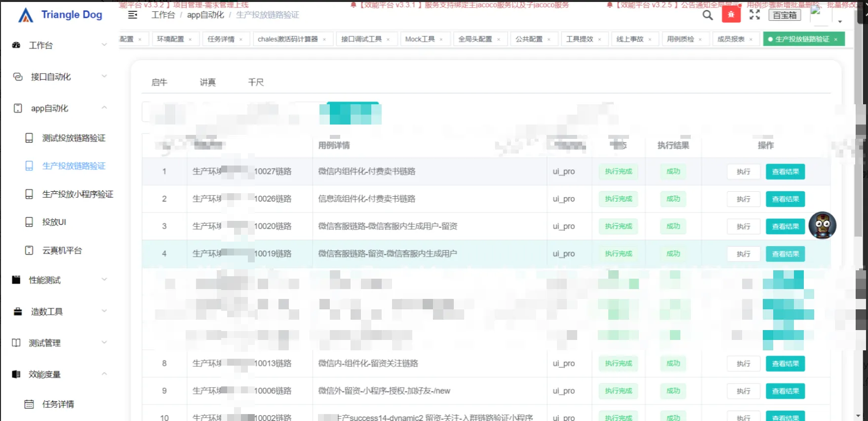Expand the 接口自动化 menu

[x=59, y=77]
